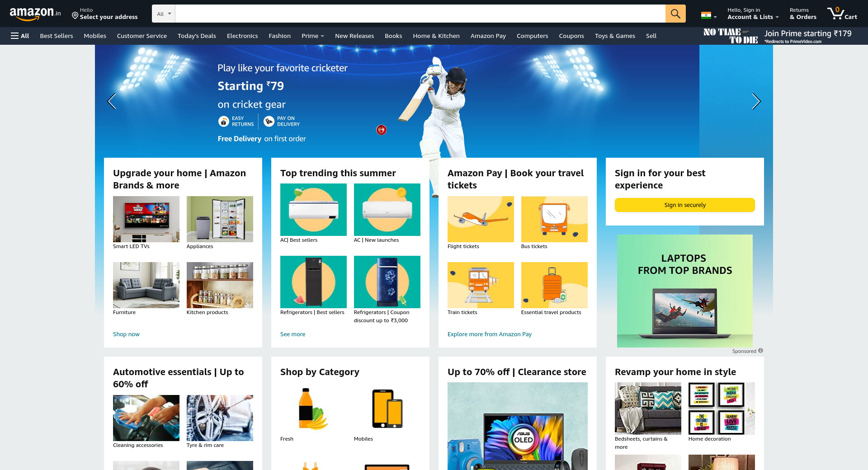This screenshot has height=470, width=868.
Task: Click the Amazon.in logo
Action: (x=35, y=14)
